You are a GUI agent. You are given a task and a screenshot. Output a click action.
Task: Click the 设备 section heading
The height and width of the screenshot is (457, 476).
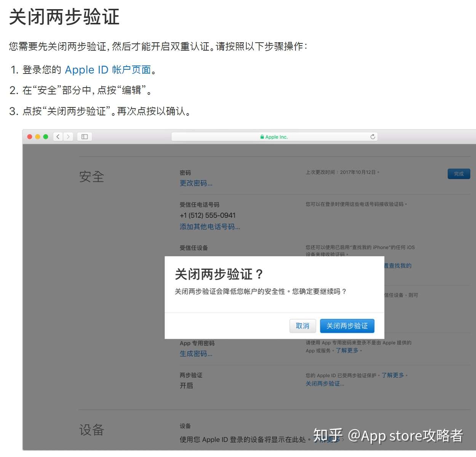pos(91,430)
